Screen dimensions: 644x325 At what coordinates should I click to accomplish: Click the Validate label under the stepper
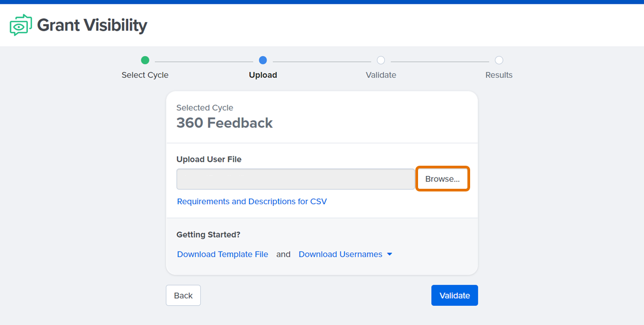point(381,75)
